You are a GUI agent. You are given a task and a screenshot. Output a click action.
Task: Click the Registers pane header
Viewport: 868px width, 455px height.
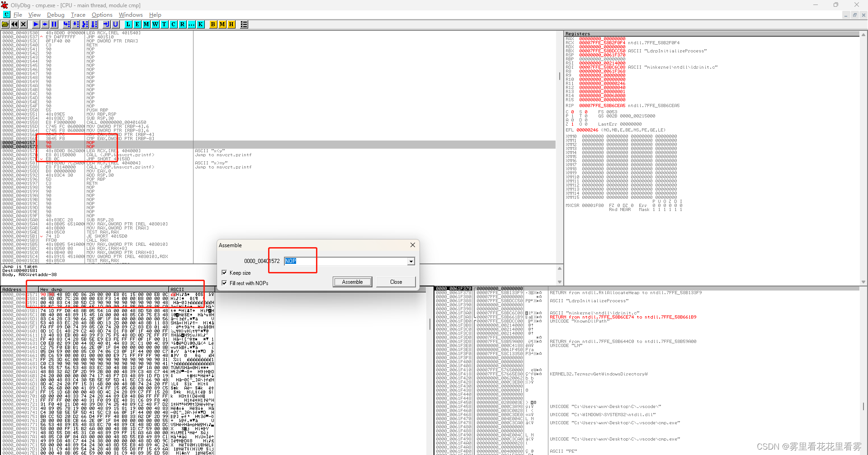click(x=712, y=33)
